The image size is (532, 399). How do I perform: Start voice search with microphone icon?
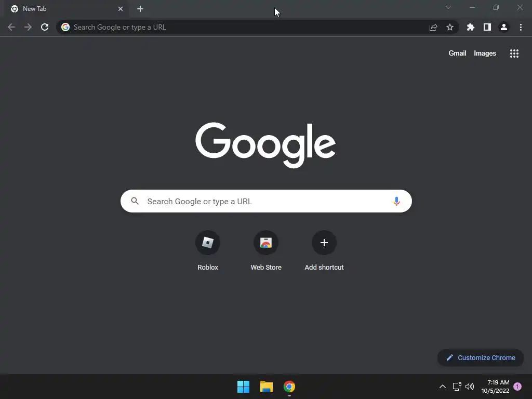(396, 201)
